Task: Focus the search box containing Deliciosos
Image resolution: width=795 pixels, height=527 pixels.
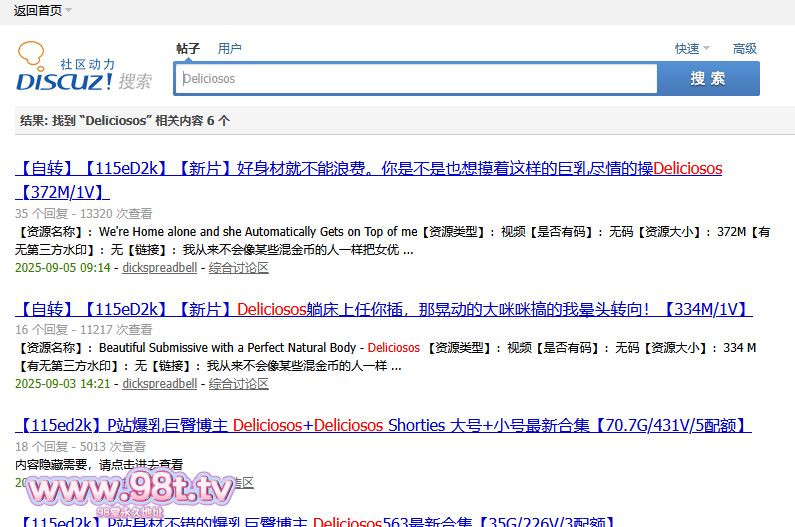Action: pyautogui.click(x=416, y=79)
